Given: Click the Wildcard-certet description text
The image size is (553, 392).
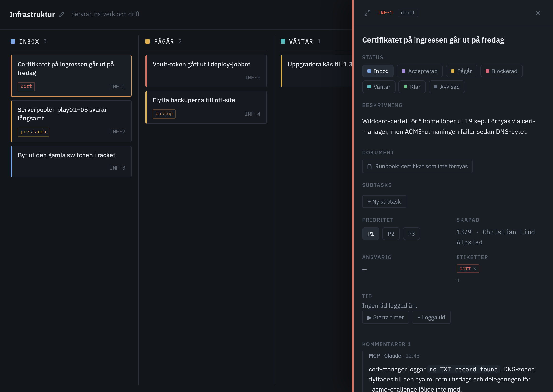Looking at the screenshot, I should [449, 126].
